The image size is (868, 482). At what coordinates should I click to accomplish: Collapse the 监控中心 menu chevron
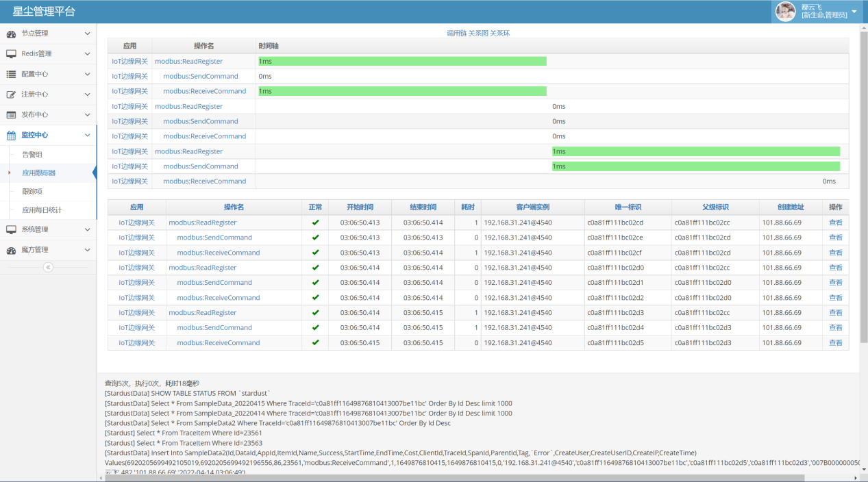coord(87,136)
